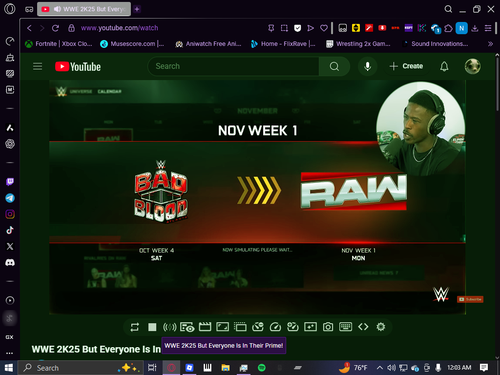
Task: Open the Fortnite | Xbox Cloud bookmark
Action: tap(59, 44)
